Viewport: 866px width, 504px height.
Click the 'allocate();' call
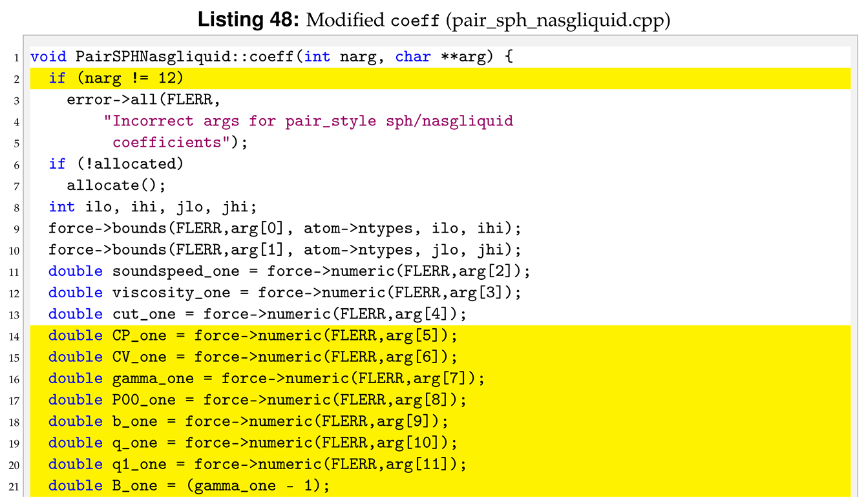[116, 185]
